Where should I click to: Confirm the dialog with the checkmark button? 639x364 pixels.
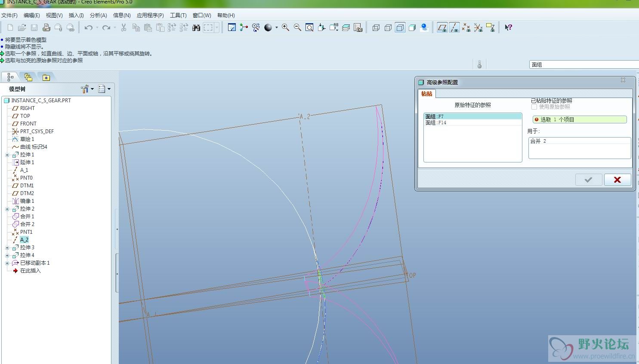pyautogui.click(x=588, y=180)
